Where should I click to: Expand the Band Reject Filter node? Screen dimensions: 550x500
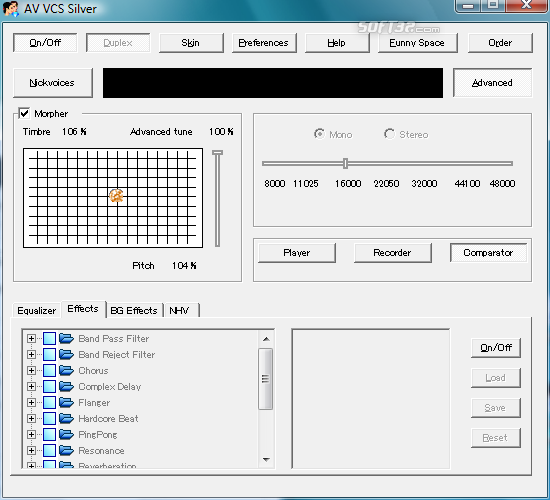[x=31, y=354]
